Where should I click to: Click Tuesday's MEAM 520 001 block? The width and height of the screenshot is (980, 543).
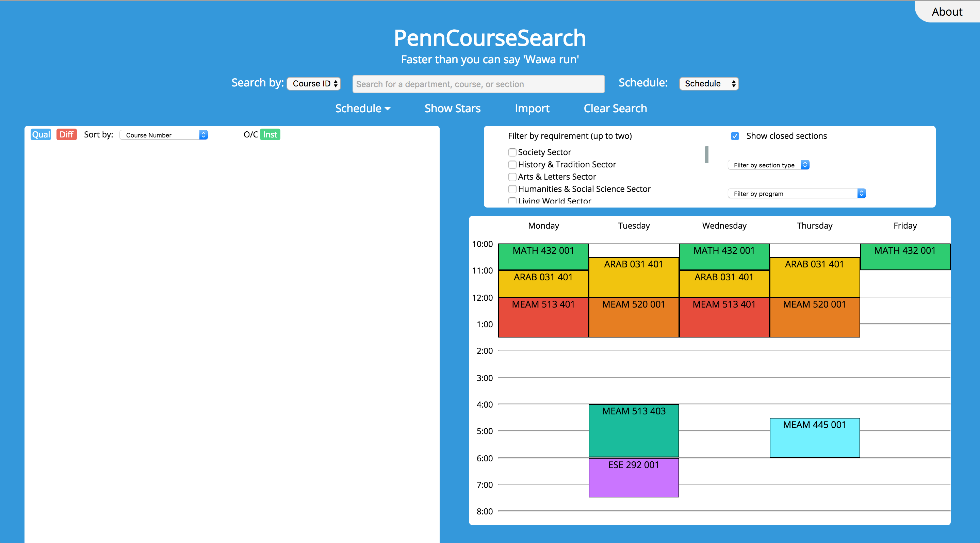633,317
